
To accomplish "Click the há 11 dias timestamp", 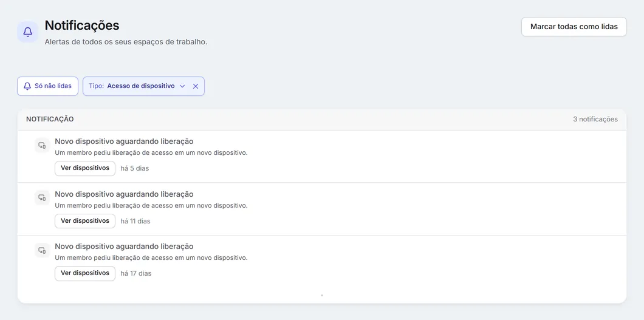I will (x=135, y=221).
